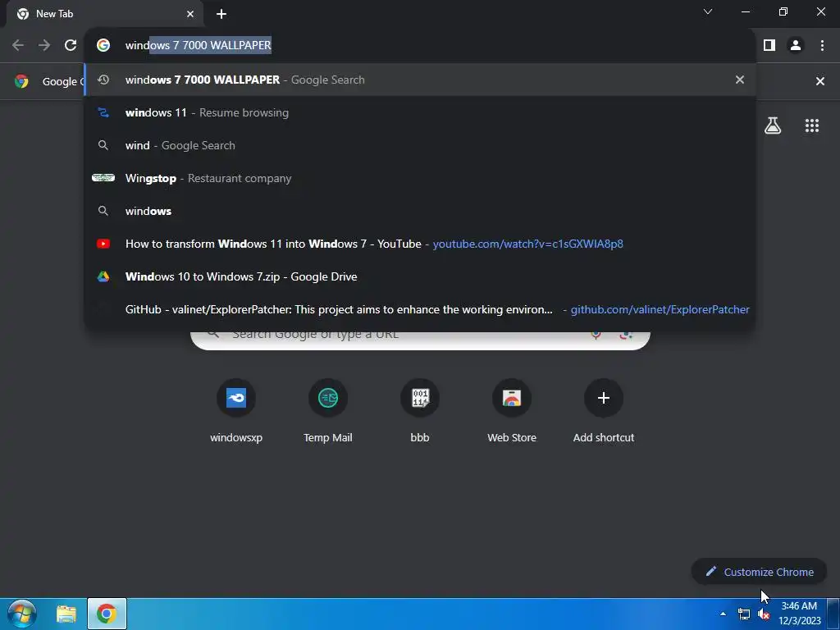
Task: Click the Add shortcut button
Action: pos(604,411)
